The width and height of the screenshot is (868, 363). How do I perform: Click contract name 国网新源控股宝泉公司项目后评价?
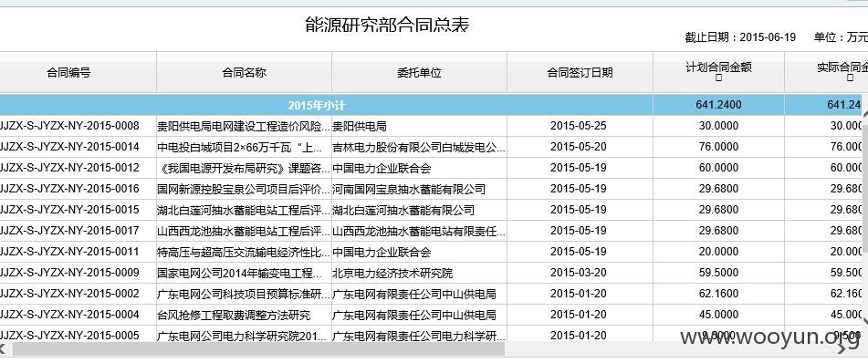click(x=244, y=189)
